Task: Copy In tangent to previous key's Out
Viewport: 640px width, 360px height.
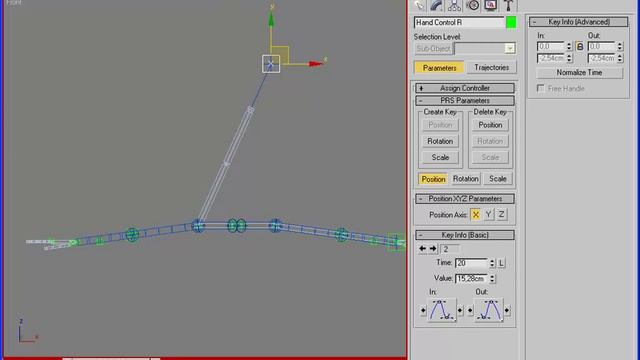Action: [423, 311]
